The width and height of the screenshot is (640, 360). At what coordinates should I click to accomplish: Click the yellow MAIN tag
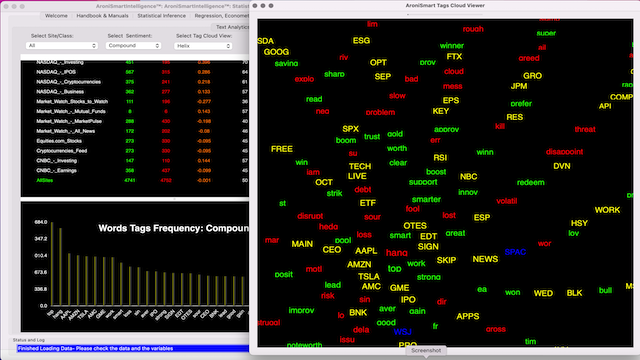click(x=302, y=244)
